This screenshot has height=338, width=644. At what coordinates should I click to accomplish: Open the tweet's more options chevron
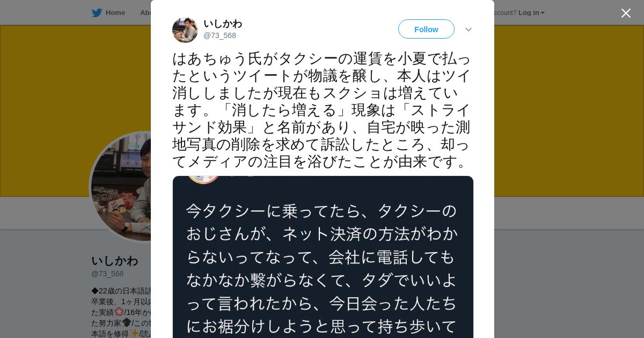(468, 30)
